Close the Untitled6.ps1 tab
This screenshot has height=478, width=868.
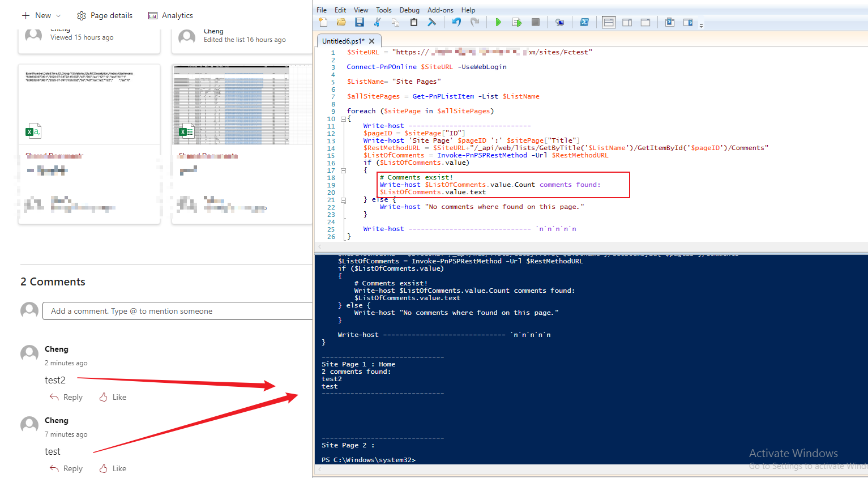[x=371, y=41]
